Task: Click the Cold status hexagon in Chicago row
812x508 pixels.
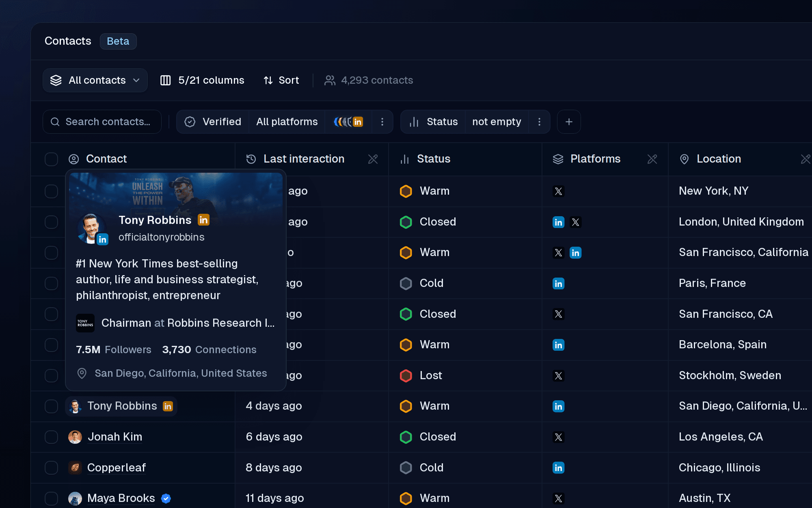Action: (406, 468)
